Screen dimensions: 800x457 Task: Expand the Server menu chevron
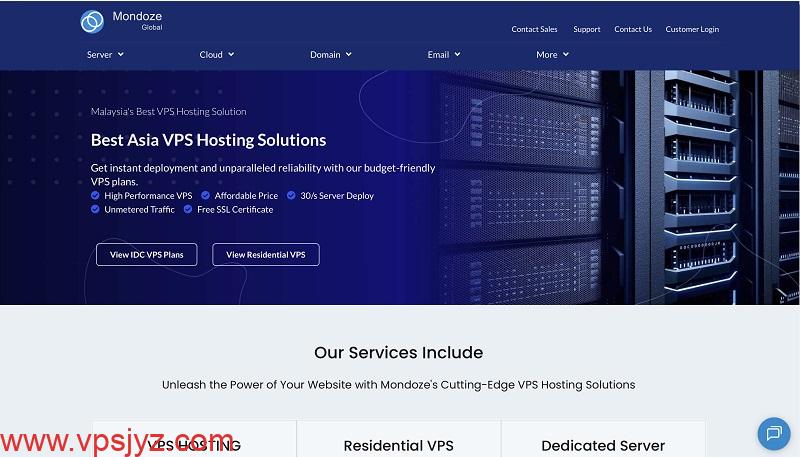pos(120,54)
